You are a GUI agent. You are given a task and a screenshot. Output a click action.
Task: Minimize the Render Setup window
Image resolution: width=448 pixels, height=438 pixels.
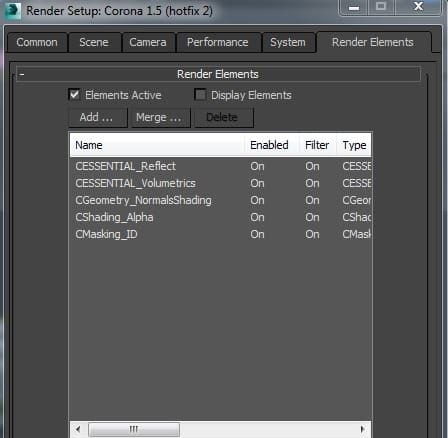point(354,7)
